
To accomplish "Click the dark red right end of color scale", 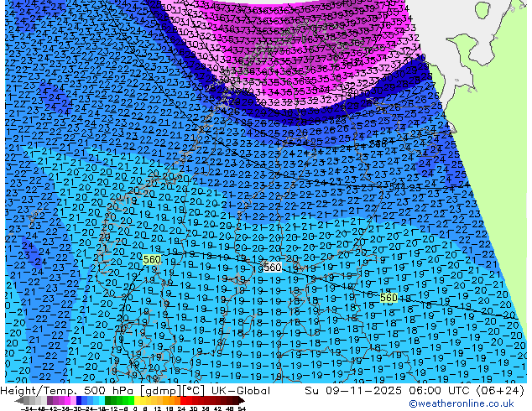I will (x=241, y=400).
